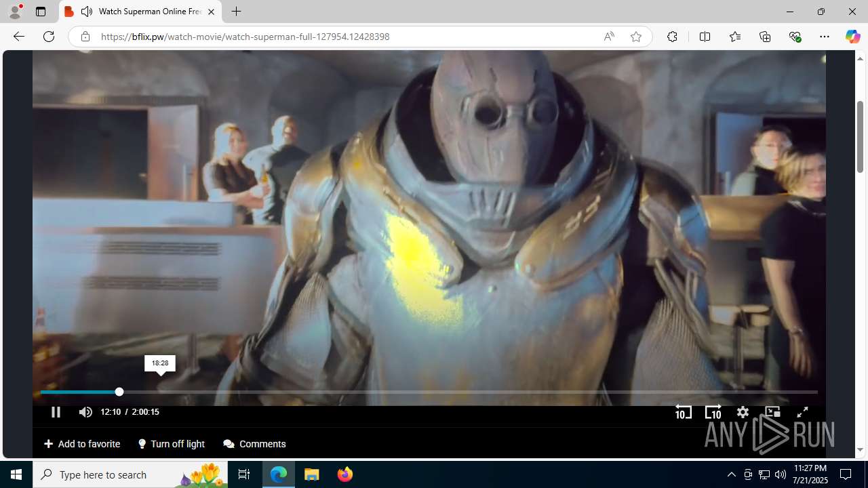Pause the video playback
Viewport: 868px width, 488px height.
click(x=56, y=412)
